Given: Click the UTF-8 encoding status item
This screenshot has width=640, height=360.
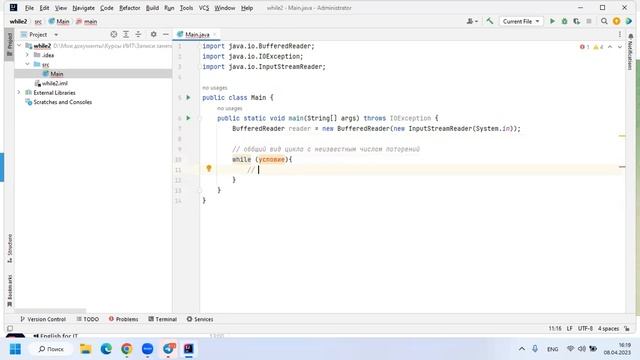Looking at the screenshot, I should [x=585, y=329].
